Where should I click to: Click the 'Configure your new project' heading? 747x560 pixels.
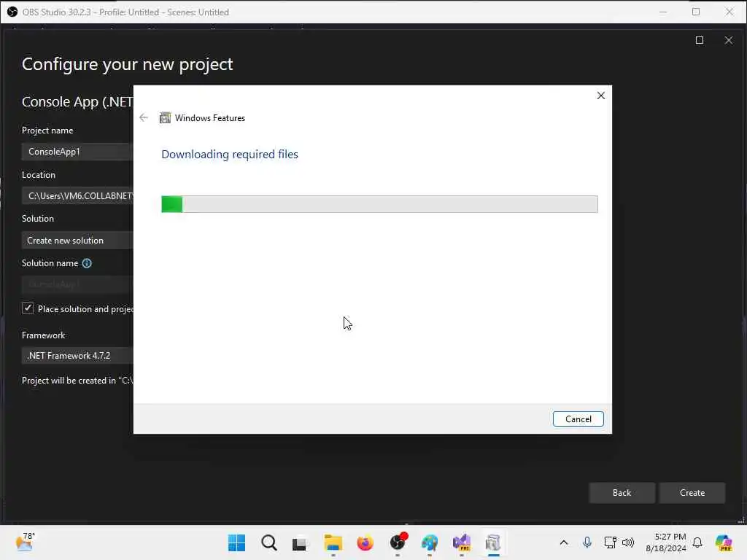[x=127, y=64]
